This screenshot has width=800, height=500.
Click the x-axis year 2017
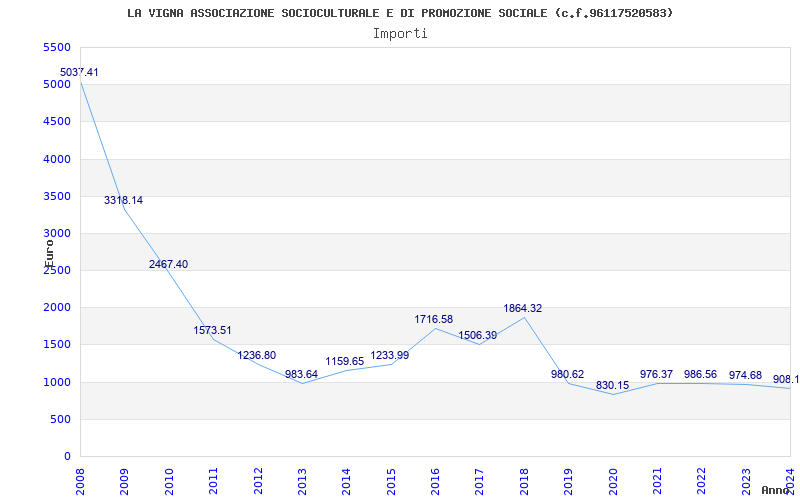coord(480,482)
